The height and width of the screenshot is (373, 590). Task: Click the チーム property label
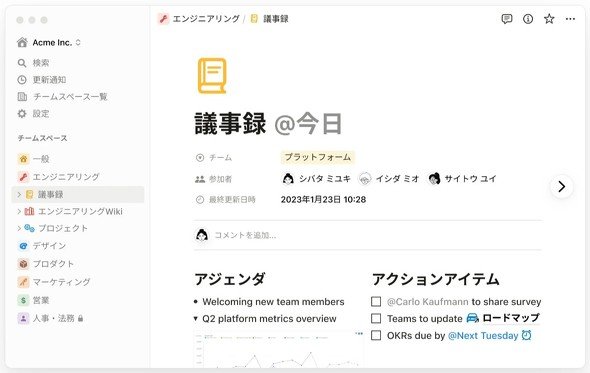pos(214,157)
